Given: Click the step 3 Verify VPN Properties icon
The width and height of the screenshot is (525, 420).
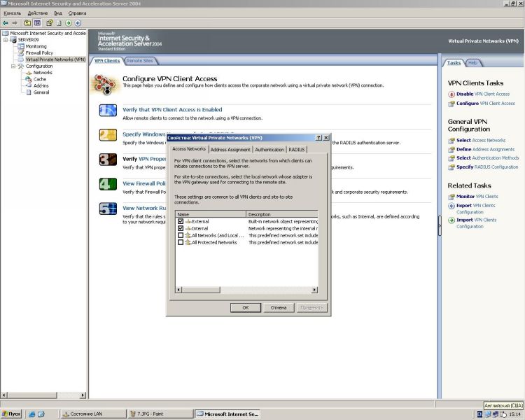Looking at the screenshot, I should 108,160.
